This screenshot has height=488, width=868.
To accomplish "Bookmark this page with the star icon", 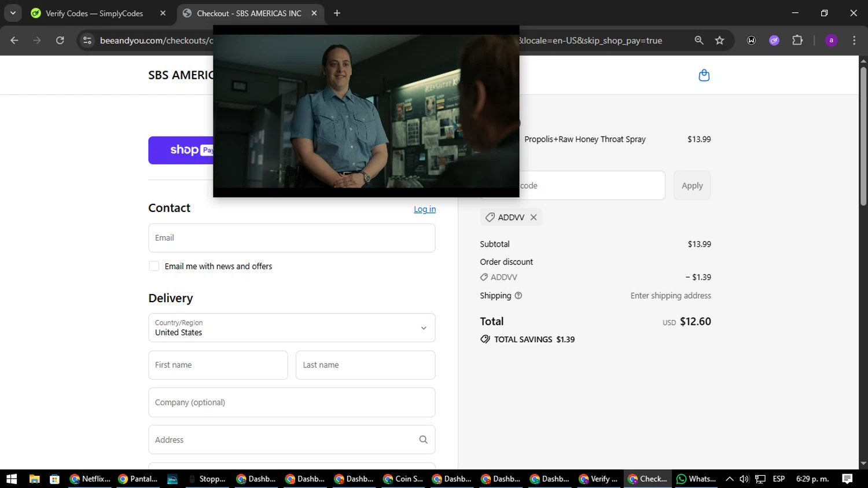I will coord(719,41).
